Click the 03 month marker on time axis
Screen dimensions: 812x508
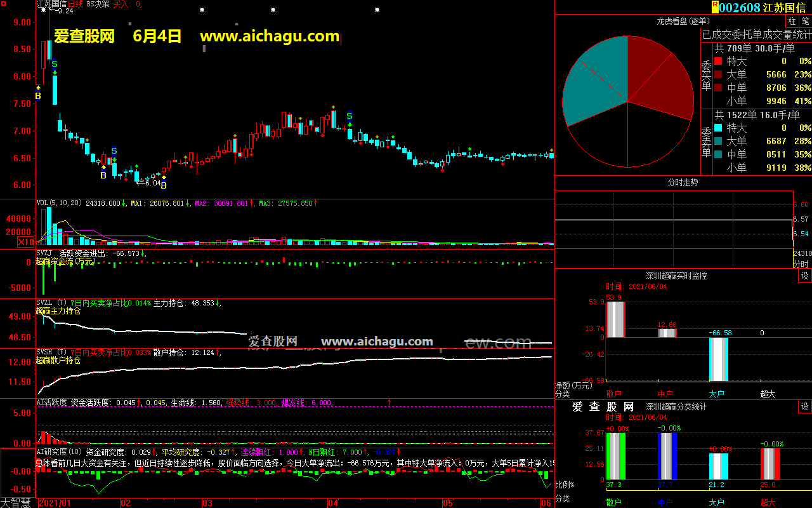207,503
